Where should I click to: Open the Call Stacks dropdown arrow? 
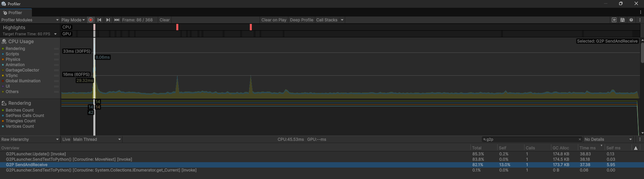[x=342, y=20]
